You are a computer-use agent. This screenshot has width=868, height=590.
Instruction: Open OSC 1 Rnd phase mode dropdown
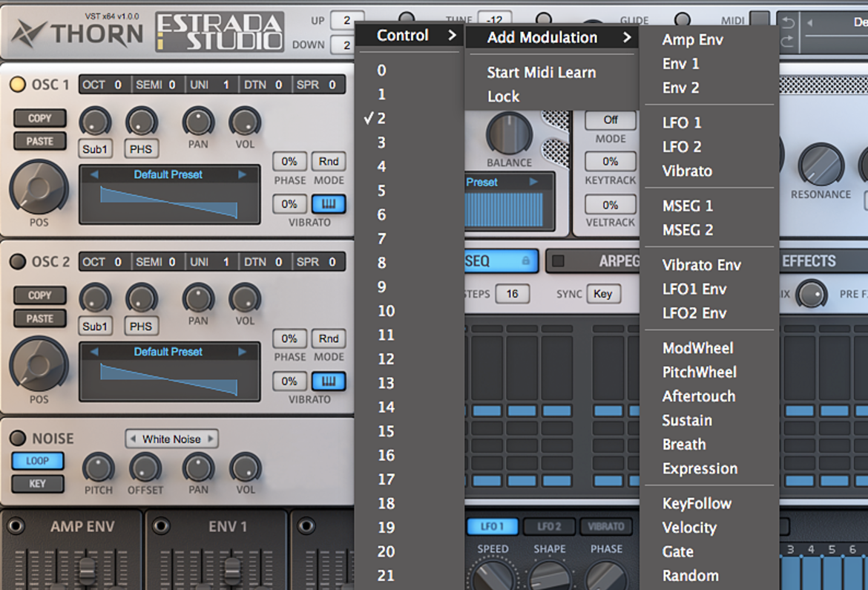tap(328, 161)
